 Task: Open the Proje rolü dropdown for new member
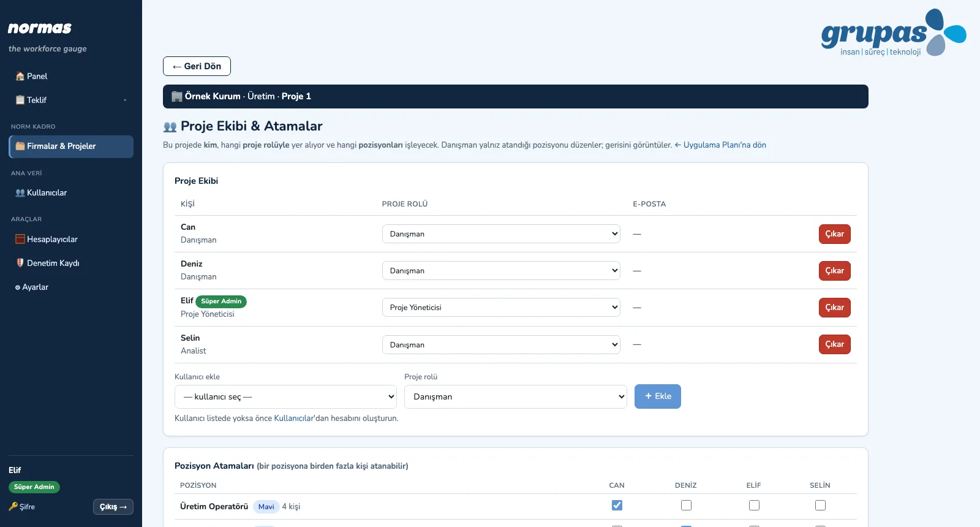pyautogui.click(x=516, y=397)
